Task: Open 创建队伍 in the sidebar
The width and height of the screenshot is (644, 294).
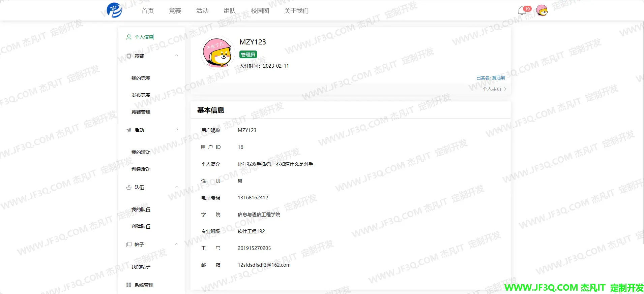Action: click(x=141, y=226)
